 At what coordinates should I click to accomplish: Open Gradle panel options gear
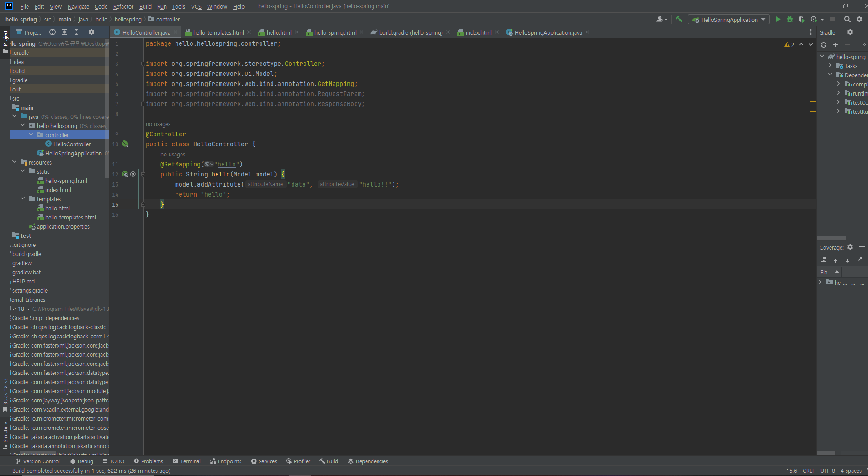coord(850,32)
